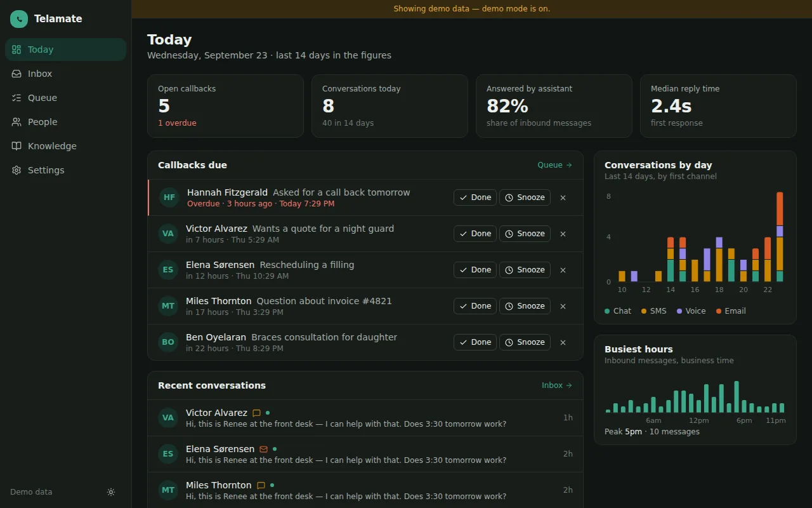
Task: Click the BO avatar for Ben Oyelaran
Action: (168, 342)
